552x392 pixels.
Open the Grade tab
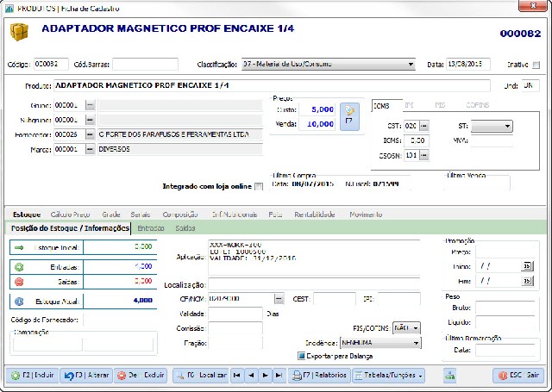pyautogui.click(x=111, y=215)
